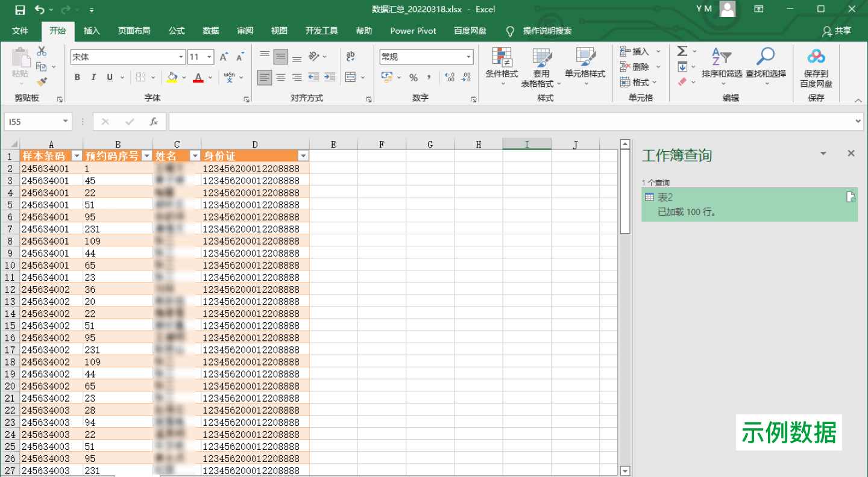Click Sort and Filter icon
Viewport: 868px width, 477px height.
(x=721, y=57)
